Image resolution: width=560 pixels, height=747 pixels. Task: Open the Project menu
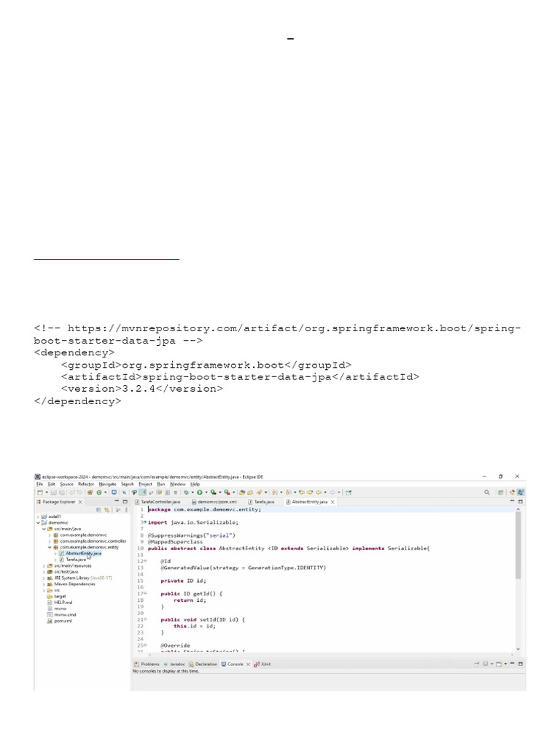[x=145, y=484]
